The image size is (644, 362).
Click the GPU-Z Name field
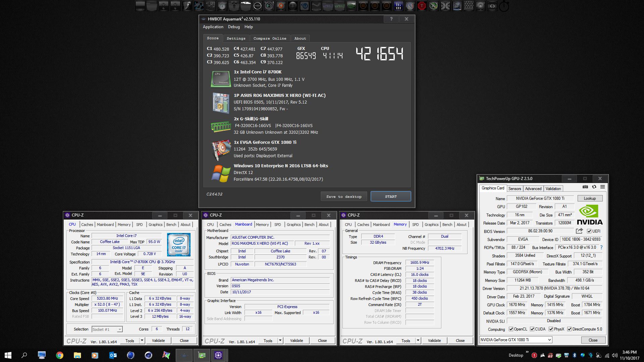pyautogui.click(x=540, y=198)
